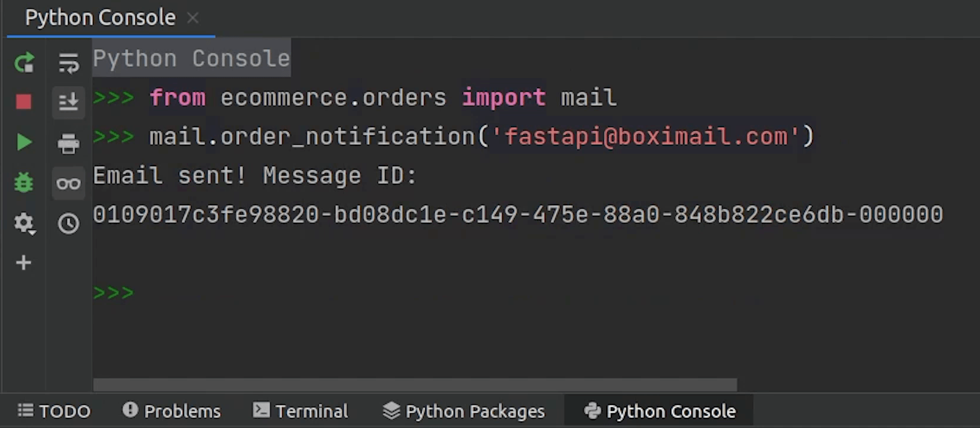The width and height of the screenshot is (980, 428).
Task: Print the console output
Action: 69,142
